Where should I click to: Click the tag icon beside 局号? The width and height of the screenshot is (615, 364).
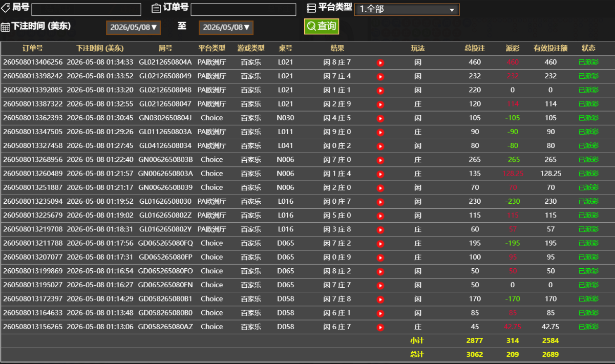tap(5, 8)
